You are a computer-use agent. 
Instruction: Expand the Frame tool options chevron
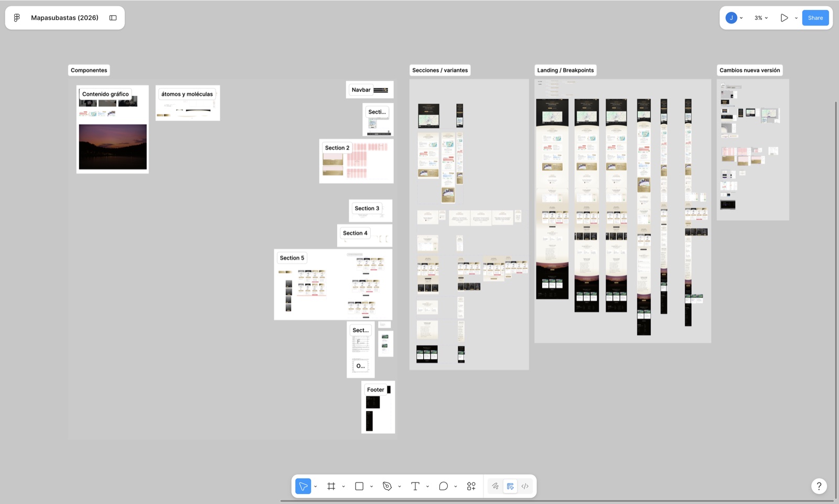point(343,487)
